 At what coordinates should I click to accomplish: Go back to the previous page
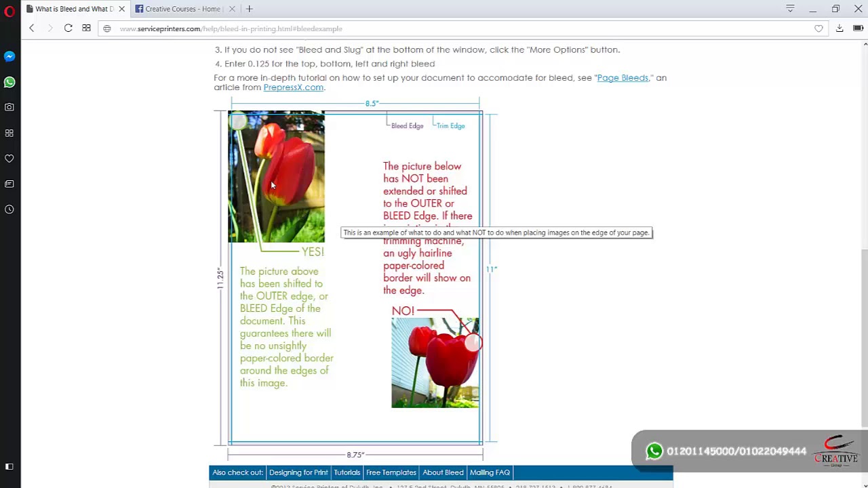pos(31,28)
